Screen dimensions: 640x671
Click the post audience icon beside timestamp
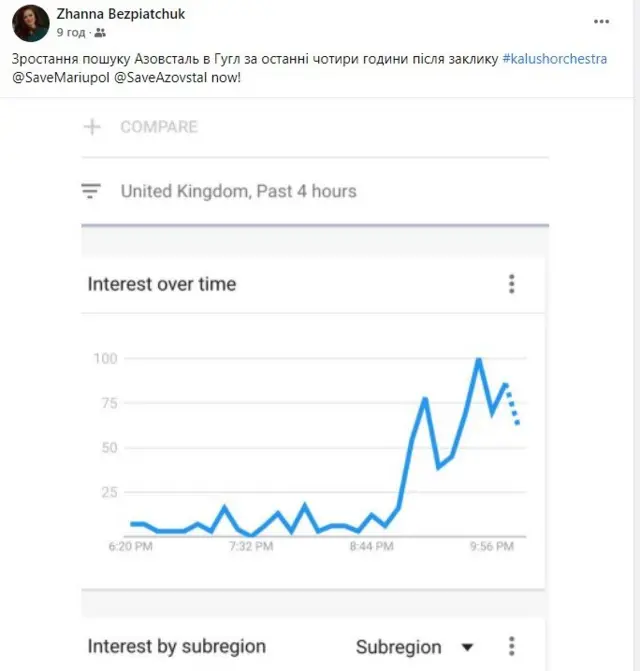click(100, 32)
